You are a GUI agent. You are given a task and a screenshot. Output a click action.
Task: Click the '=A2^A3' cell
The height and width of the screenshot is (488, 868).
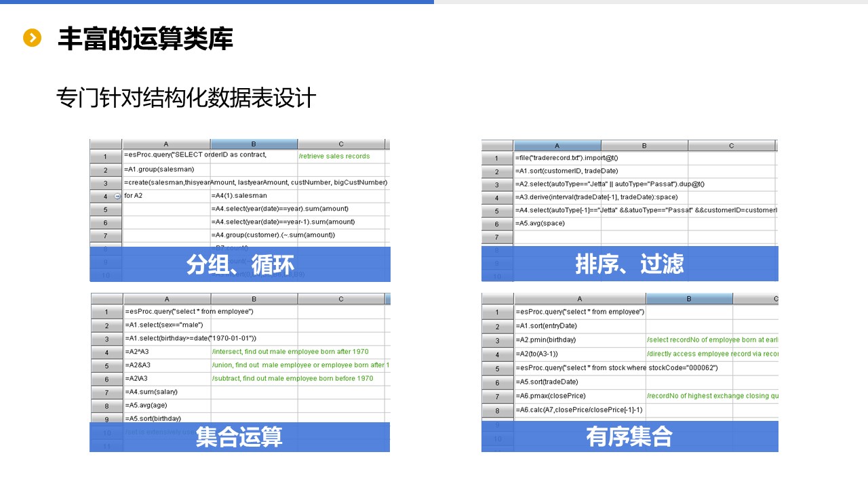[x=167, y=352]
